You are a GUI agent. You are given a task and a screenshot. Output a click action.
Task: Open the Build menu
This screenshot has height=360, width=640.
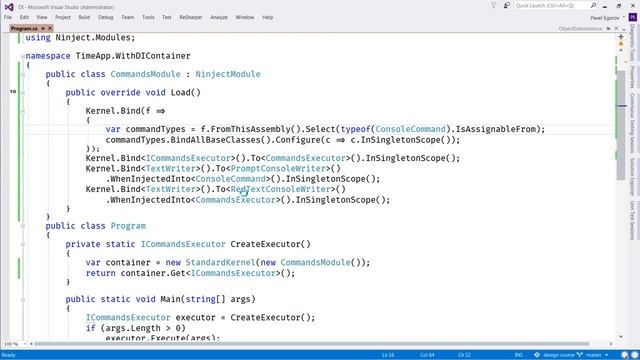coord(84,18)
